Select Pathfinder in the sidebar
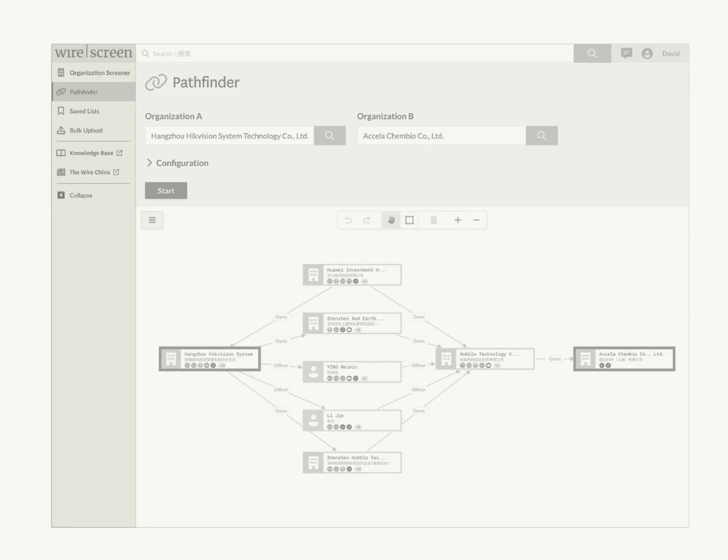Viewport: 728px width, 560px height. coord(93,92)
